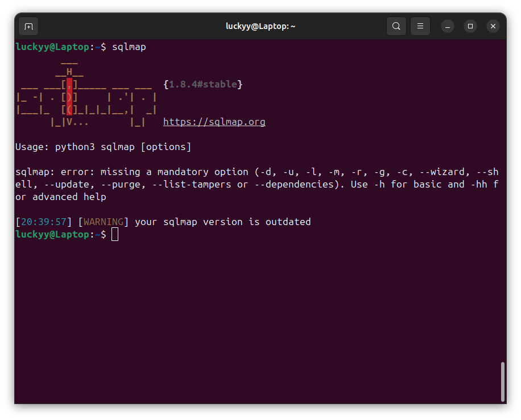Click the bottom luckyy@Laptop prompt text
Viewport: 521px width, 420px height.
pyautogui.click(x=52, y=234)
